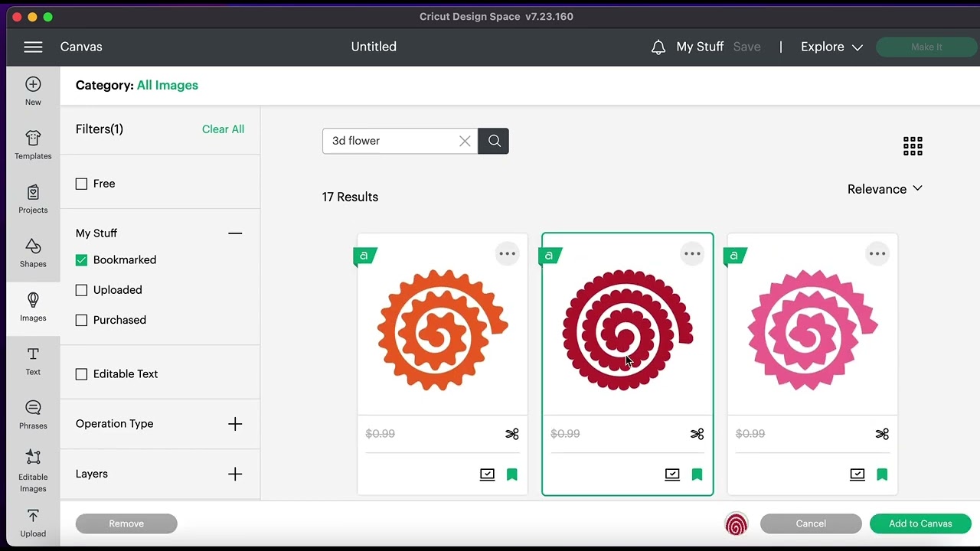This screenshot has height=551, width=980.
Task: Click scissors cut icon on red flower
Action: click(x=697, y=434)
